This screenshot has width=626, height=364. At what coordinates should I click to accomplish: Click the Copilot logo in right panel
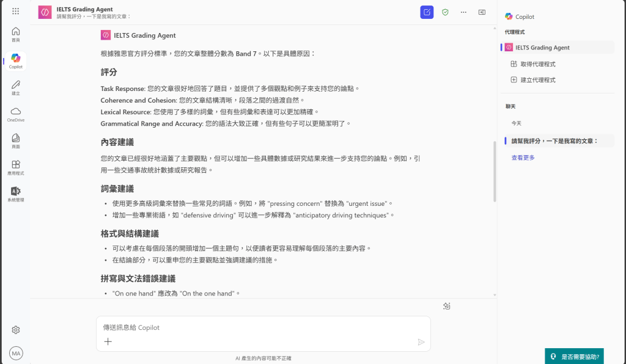(x=509, y=16)
